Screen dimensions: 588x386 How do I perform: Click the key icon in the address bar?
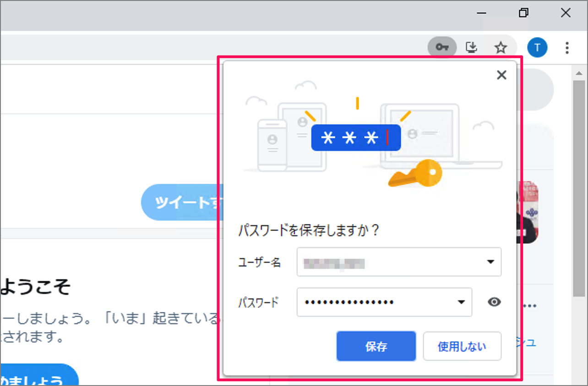tap(441, 47)
